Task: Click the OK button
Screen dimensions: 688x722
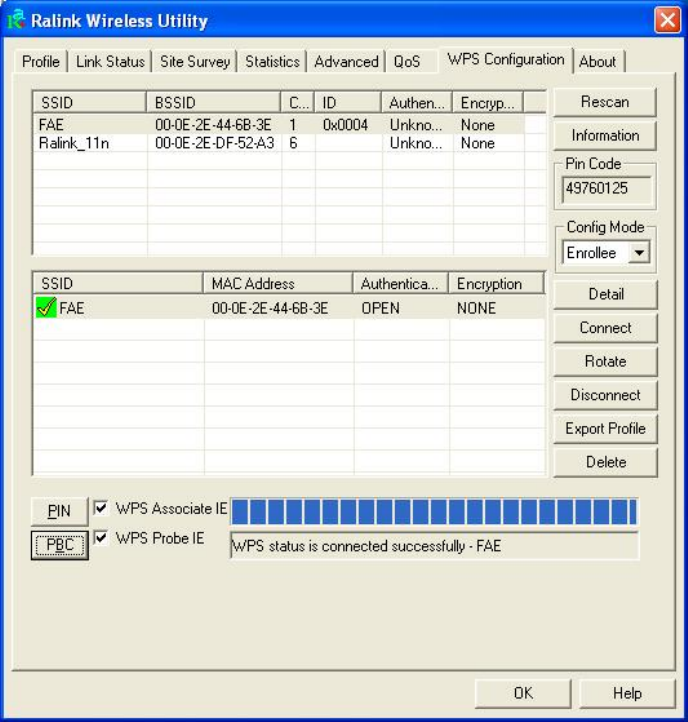Action: [x=523, y=693]
